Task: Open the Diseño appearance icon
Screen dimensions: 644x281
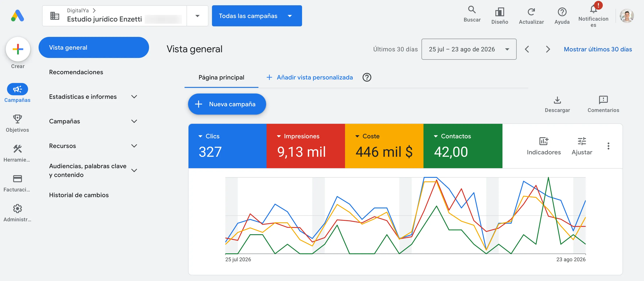Action: 500,12
